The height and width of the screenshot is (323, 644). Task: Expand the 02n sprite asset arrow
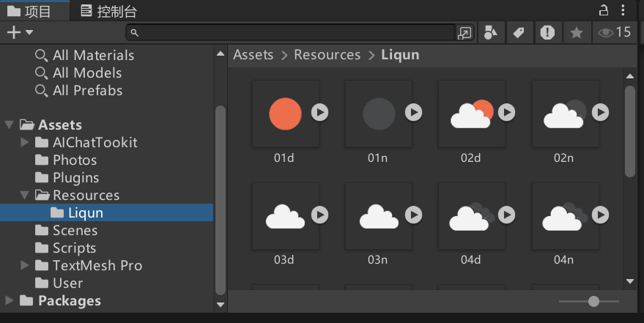[x=600, y=112]
